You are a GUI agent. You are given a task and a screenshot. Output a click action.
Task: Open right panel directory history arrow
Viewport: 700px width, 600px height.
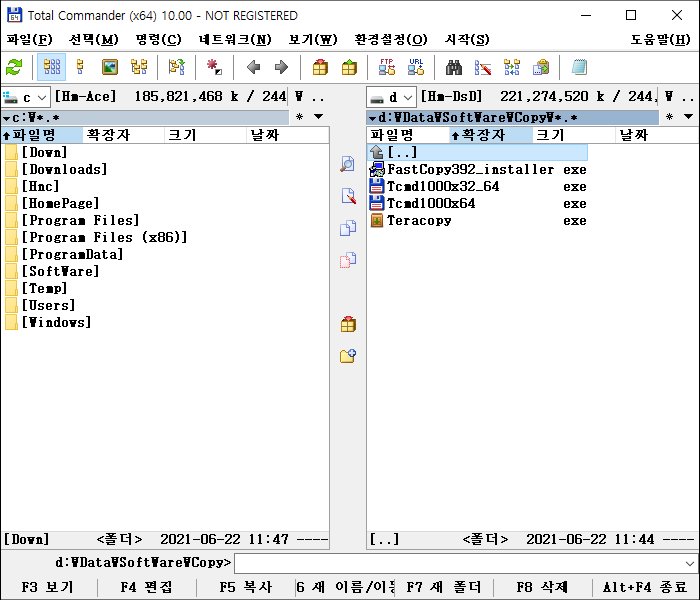click(688, 117)
